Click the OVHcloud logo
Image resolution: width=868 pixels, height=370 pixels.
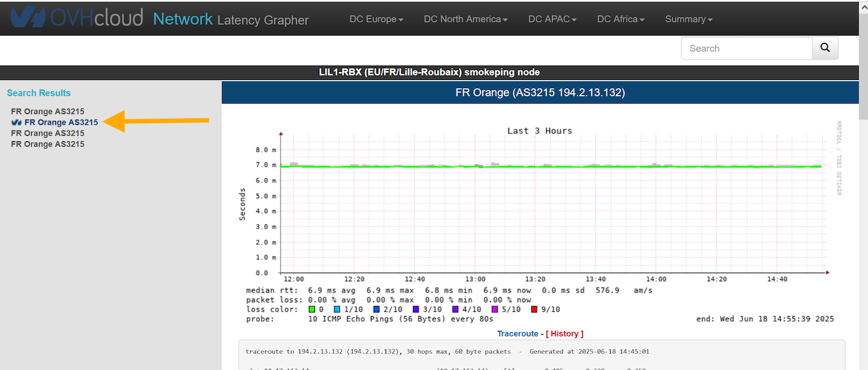click(76, 18)
